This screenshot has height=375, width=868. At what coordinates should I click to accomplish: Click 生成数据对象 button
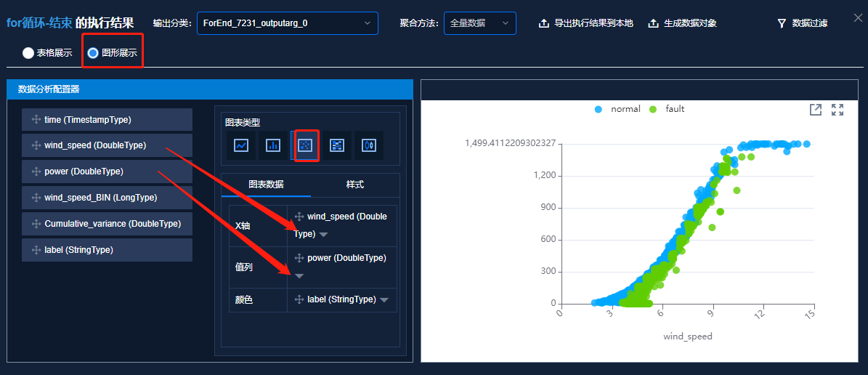click(683, 23)
